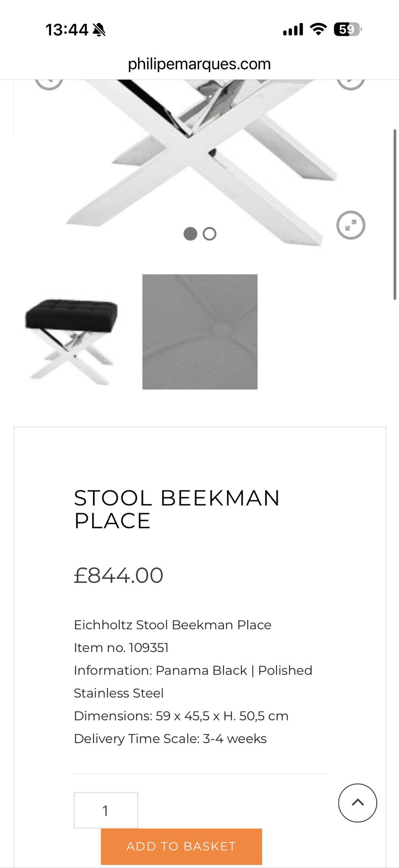
Task: Tap the 13:44 clock in status bar
Action: coord(67,30)
